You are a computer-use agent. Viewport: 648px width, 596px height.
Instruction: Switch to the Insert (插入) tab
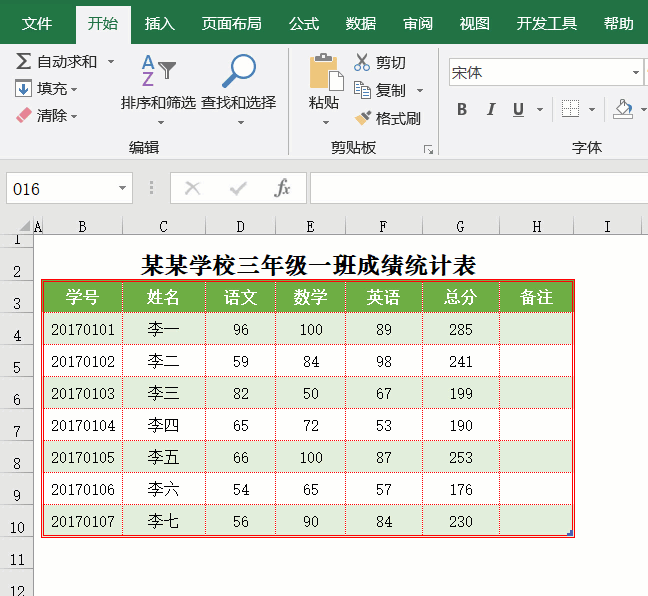click(x=160, y=24)
